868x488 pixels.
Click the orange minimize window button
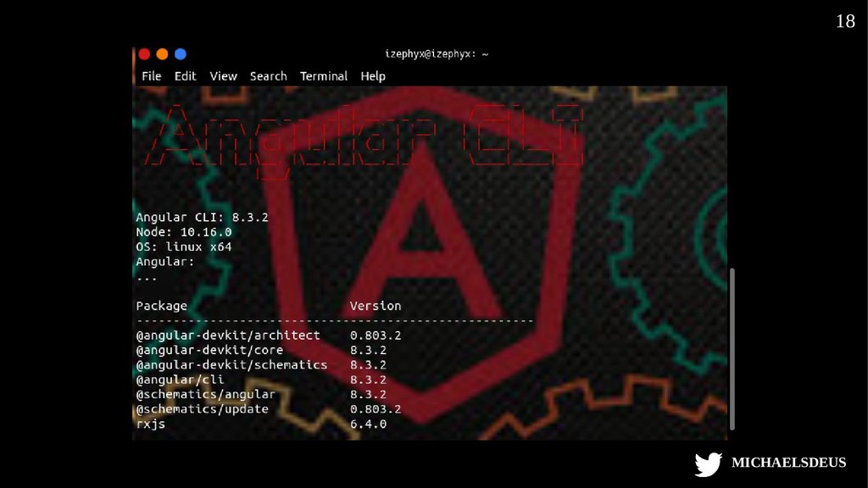click(x=162, y=53)
